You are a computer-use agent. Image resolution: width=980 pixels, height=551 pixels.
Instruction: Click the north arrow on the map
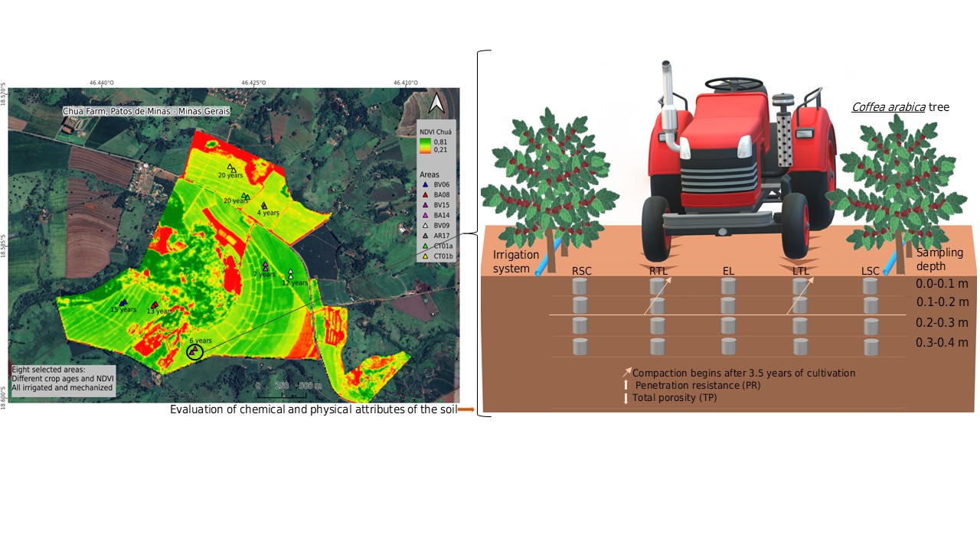pyautogui.click(x=436, y=103)
